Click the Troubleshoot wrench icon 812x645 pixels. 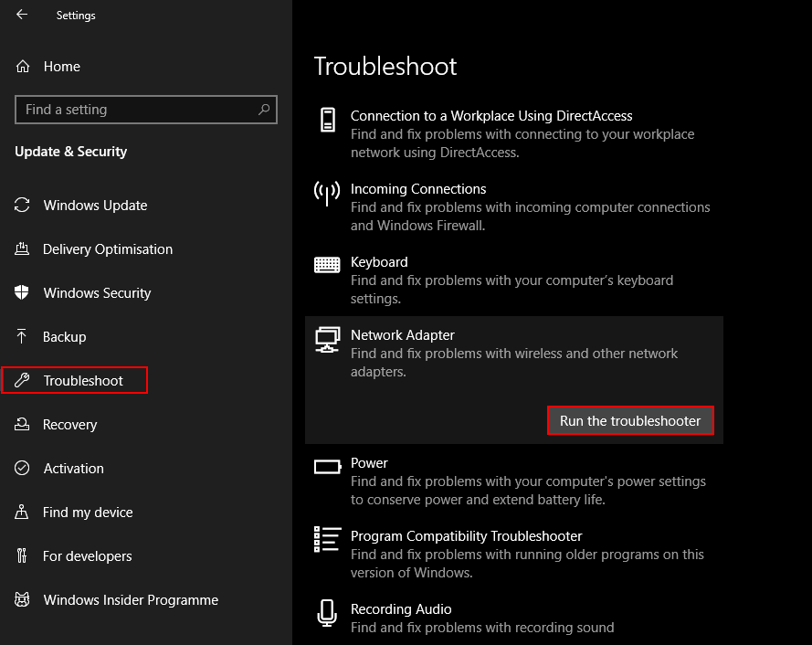click(22, 380)
